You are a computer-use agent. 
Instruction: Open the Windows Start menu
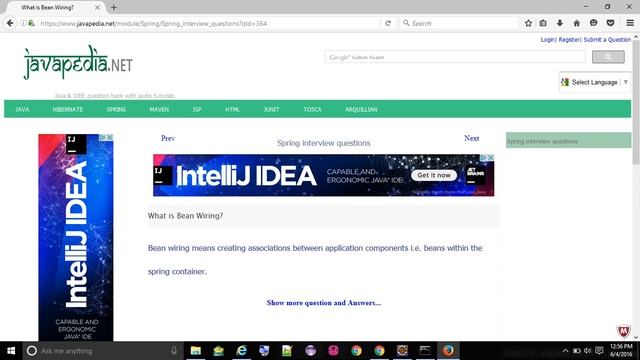pyautogui.click(x=11, y=351)
